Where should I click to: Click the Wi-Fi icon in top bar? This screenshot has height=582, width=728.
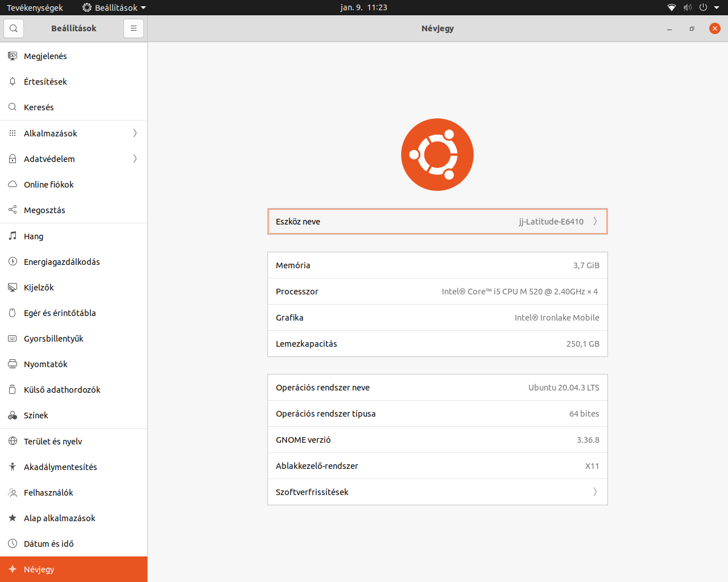(672, 7)
